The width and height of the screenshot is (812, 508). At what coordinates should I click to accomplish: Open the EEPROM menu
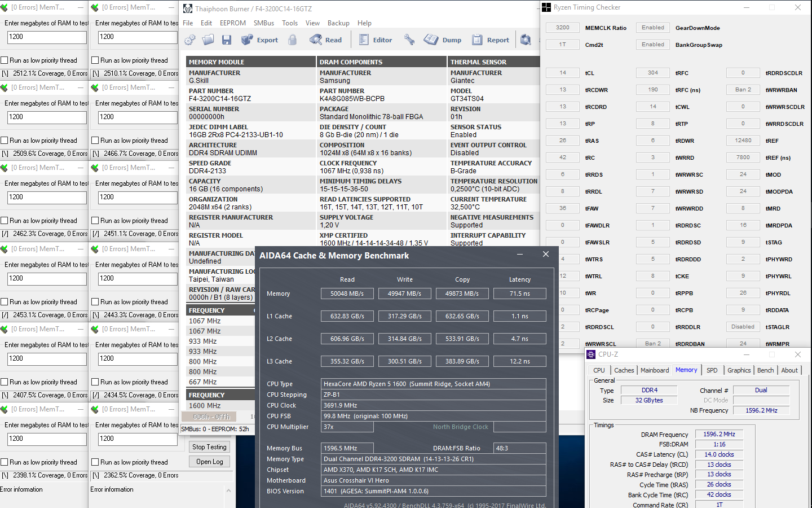(x=233, y=23)
